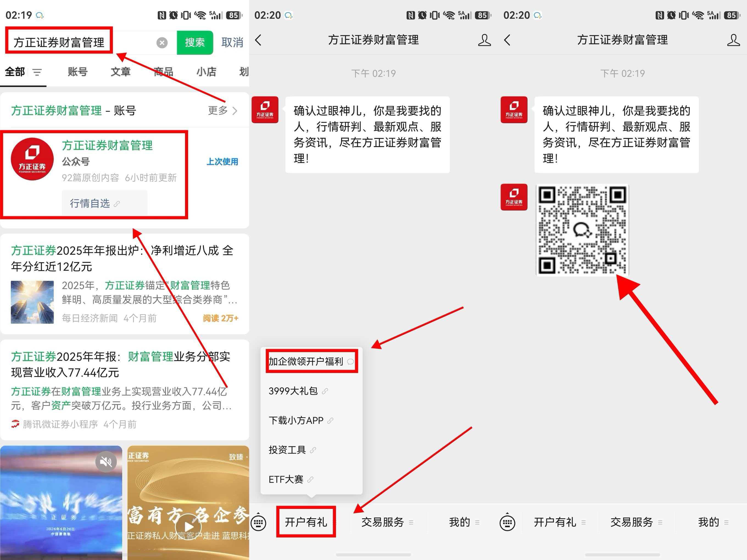Tap welcome message bubble in middle chat
Screen dimensions: 747x560
click(367, 135)
